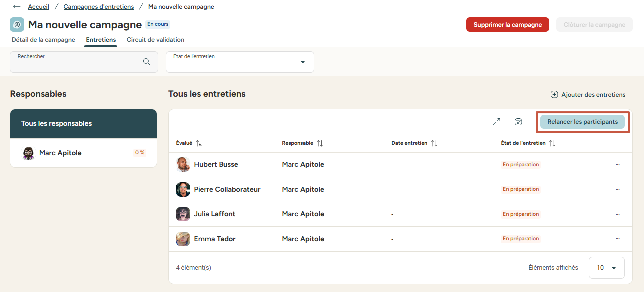Click the Marc Apitole responsable in the Emma Tador row
The height and width of the screenshot is (292, 644).
(x=303, y=239)
